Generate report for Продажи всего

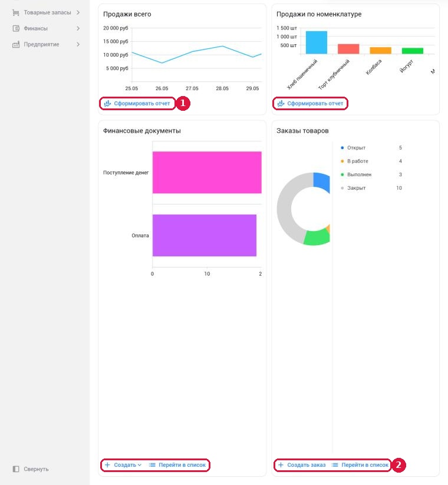point(137,103)
